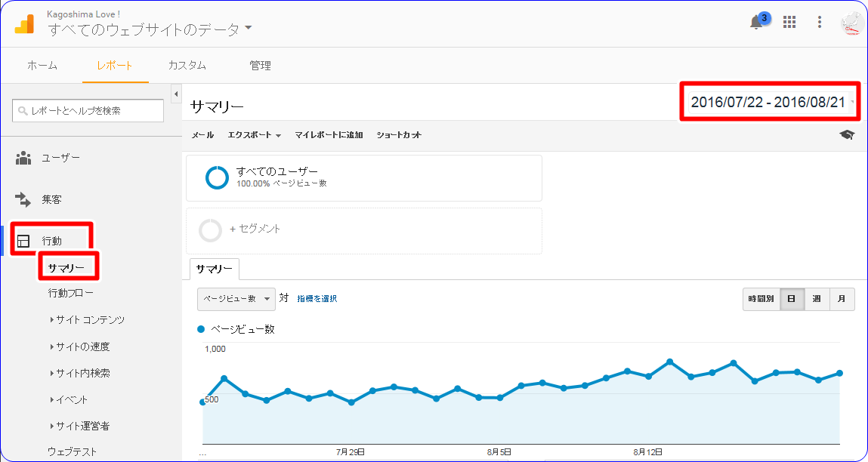Screen dimensions: 868x462
Task: Expand the サイト コンテンツ section
Action: point(87,320)
